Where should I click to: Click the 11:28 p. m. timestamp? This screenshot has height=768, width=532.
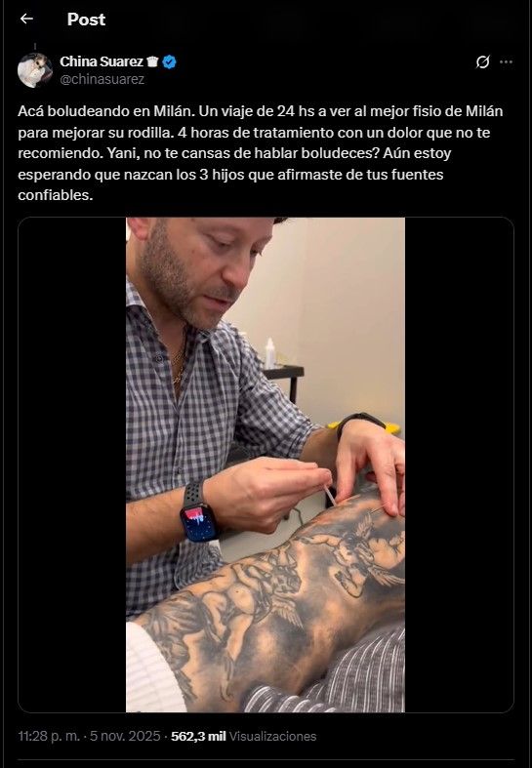[49, 736]
